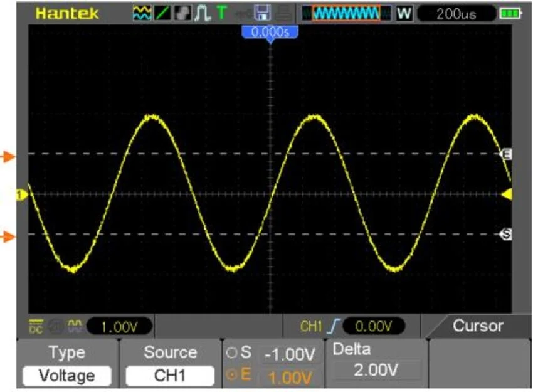Click the S cursor handle on dashed line

click(506, 234)
